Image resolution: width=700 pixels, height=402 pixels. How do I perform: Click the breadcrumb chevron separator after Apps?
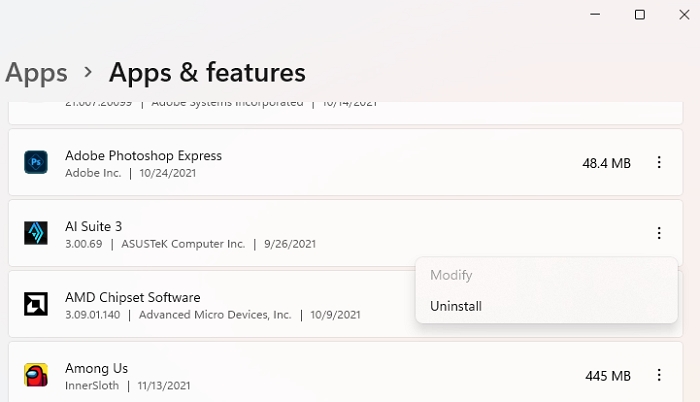point(88,72)
